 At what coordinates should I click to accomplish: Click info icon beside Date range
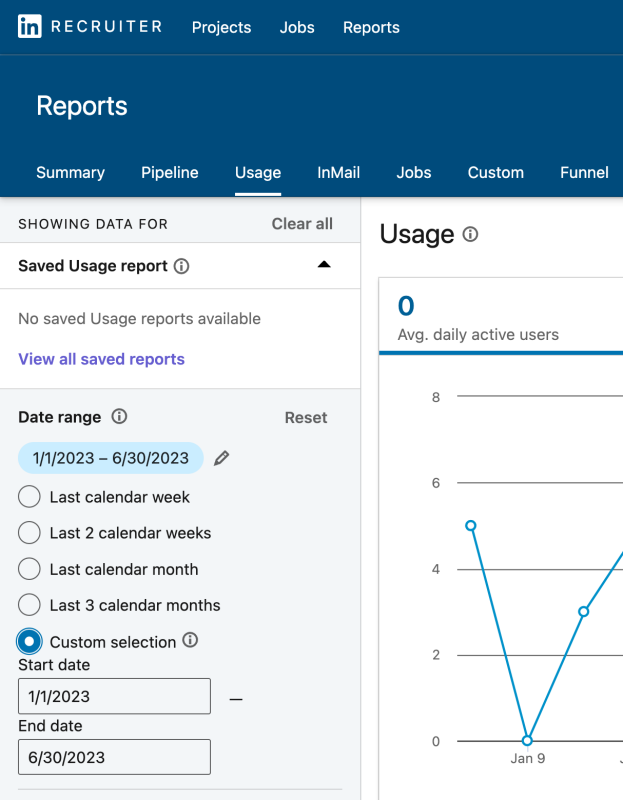tap(119, 416)
